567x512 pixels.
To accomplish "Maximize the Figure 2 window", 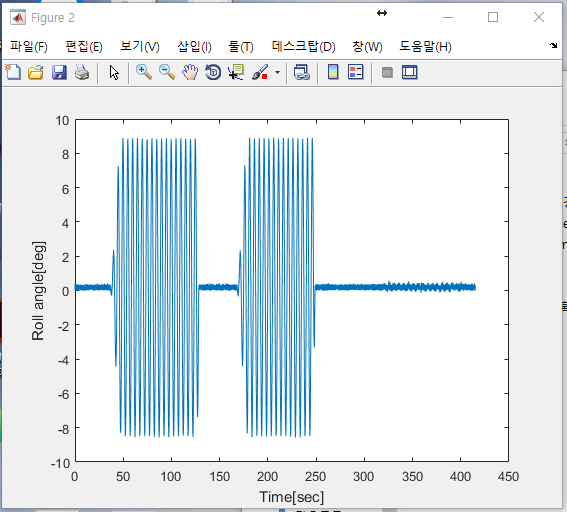I will click(x=493, y=17).
